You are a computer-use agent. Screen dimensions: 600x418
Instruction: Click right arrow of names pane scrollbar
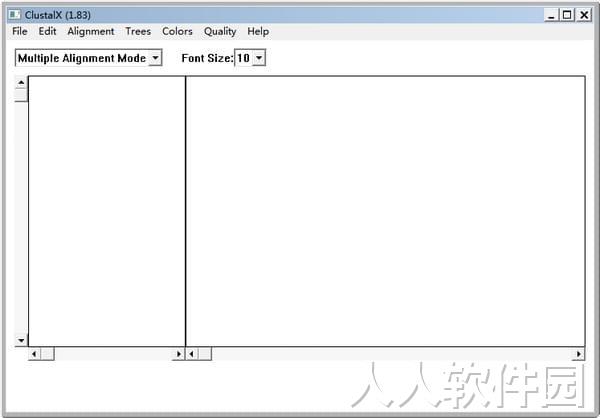pos(178,354)
